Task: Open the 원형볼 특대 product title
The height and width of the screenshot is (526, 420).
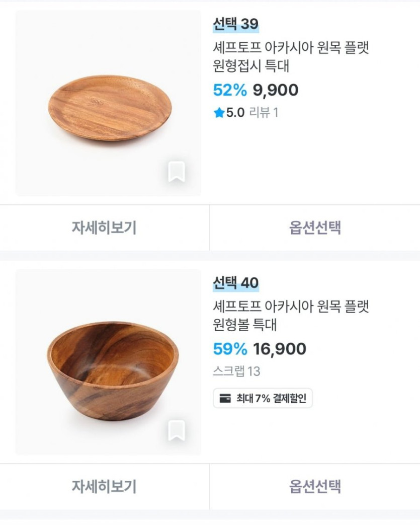Action: (x=291, y=316)
